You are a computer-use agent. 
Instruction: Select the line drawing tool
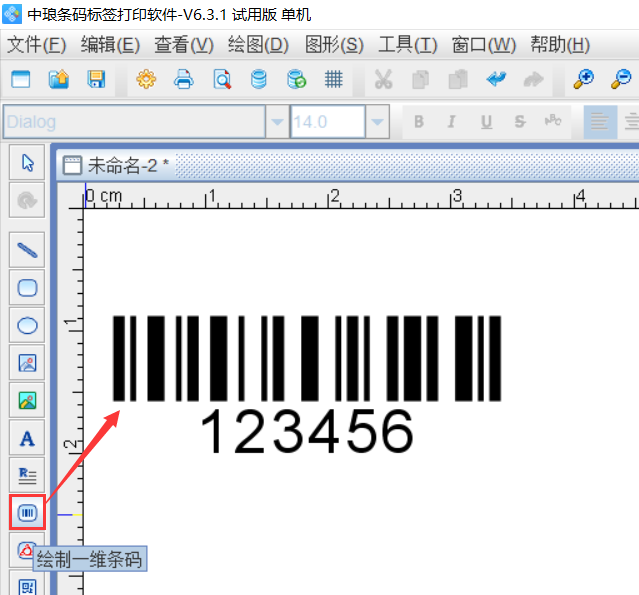pyautogui.click(x=27, y=250)
